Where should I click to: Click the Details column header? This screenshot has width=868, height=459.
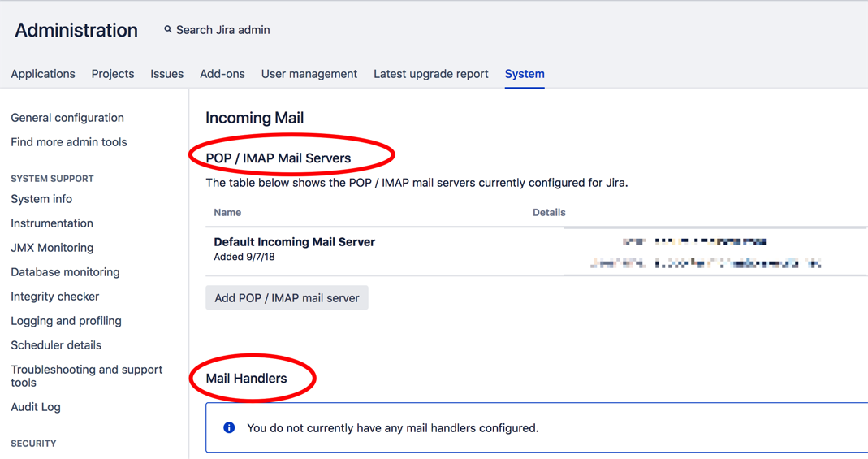click(x=549, y=213)
